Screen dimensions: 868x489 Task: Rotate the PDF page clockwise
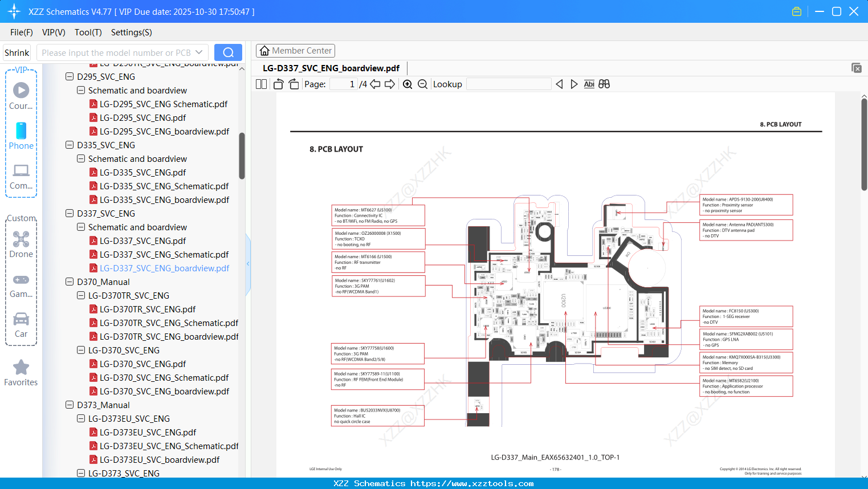click(x=293, y=84)
